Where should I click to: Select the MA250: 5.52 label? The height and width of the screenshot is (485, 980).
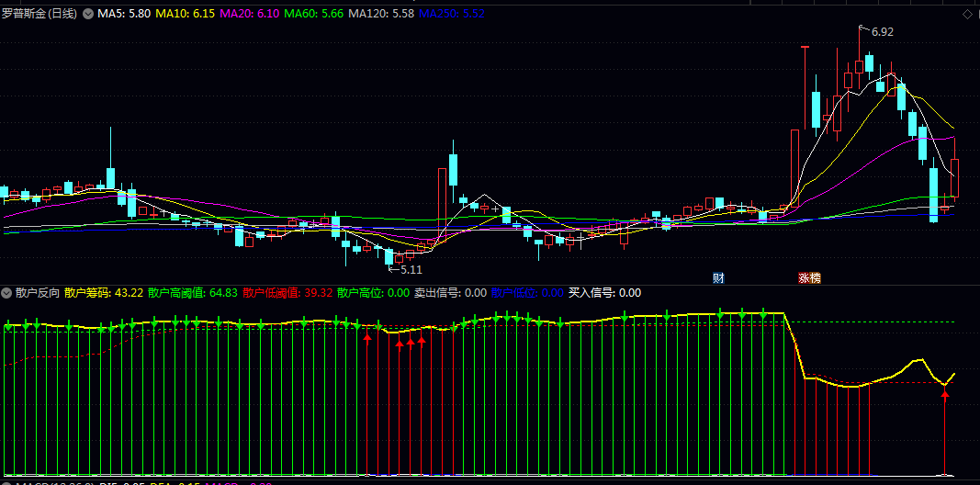(x=452, y=13)
